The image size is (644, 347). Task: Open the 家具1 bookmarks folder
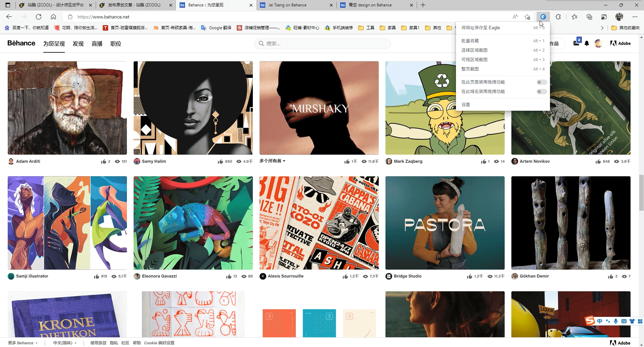click(410, 28)
